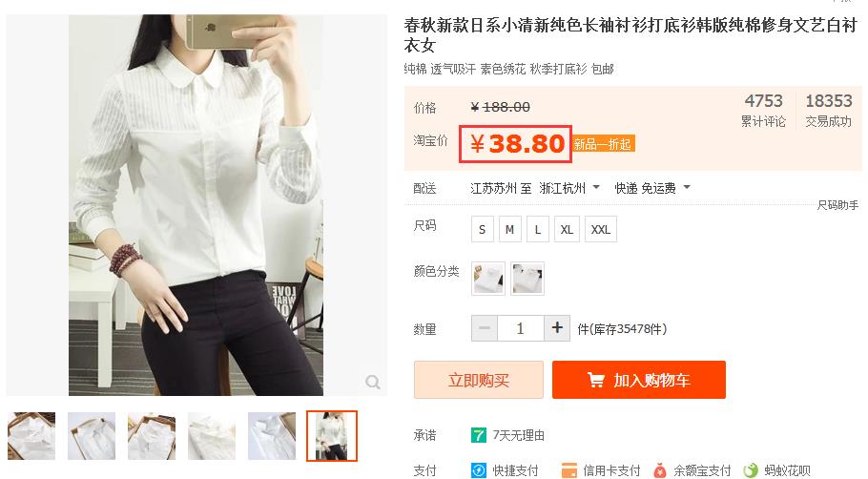Click the 立即购买 button
Screen dimensions: 868x479
coord(479,380)
